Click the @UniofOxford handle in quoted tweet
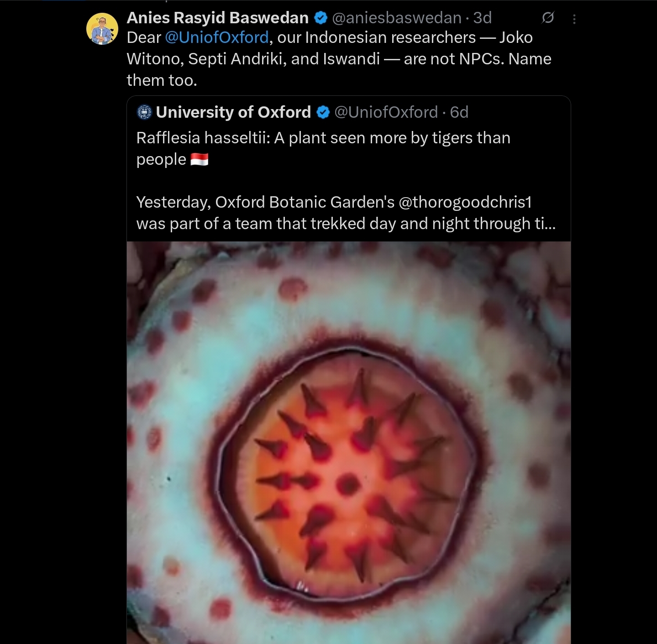Viewport: 657px width, 644px height. [386, 112]
